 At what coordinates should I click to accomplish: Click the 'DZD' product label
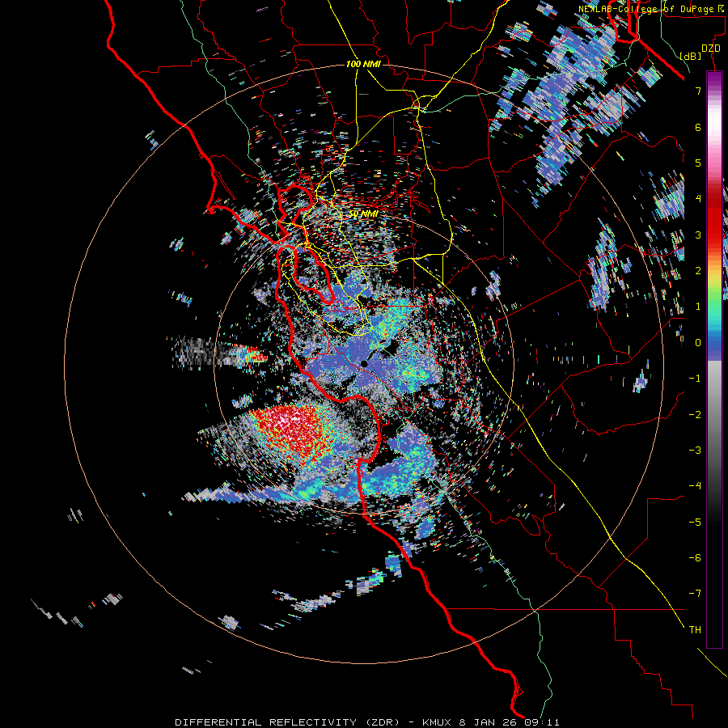point(711,49)
